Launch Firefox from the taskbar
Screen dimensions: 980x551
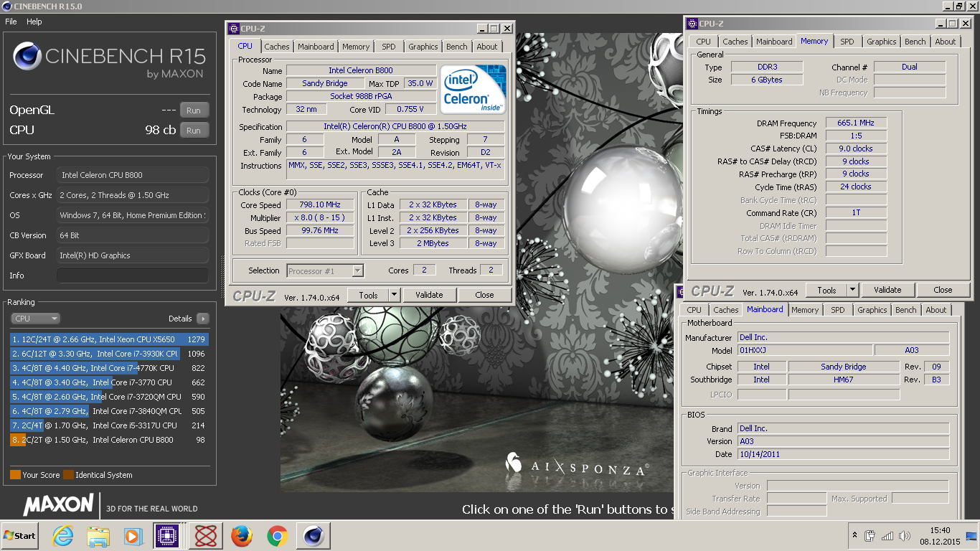click(x=242, y=536)
